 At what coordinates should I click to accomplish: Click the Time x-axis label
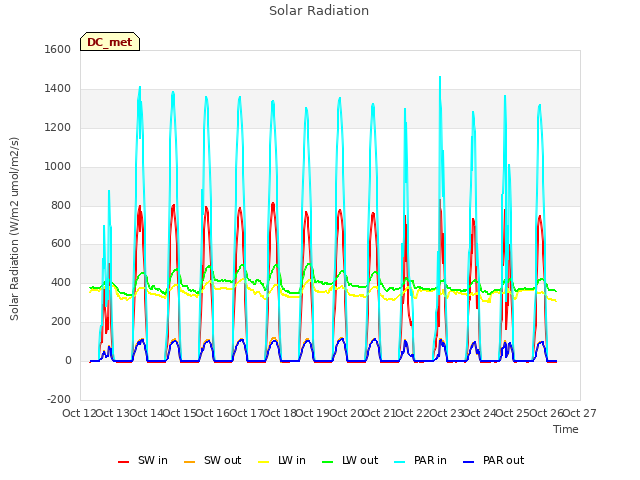point(566,429)
